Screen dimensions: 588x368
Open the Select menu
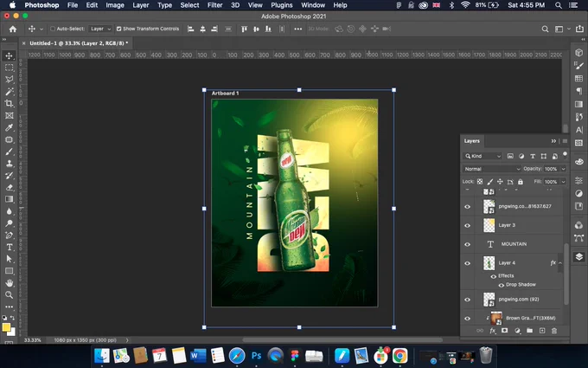point(189,5)
